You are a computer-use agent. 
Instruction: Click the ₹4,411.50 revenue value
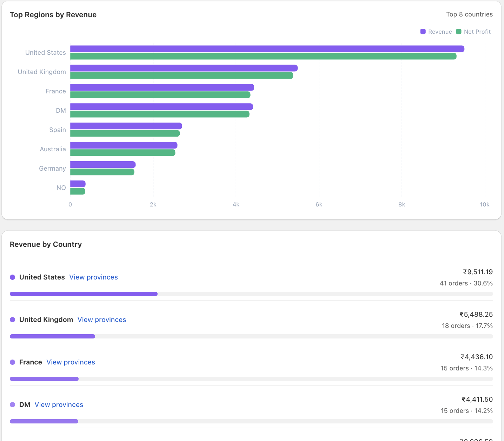(477, 399)
